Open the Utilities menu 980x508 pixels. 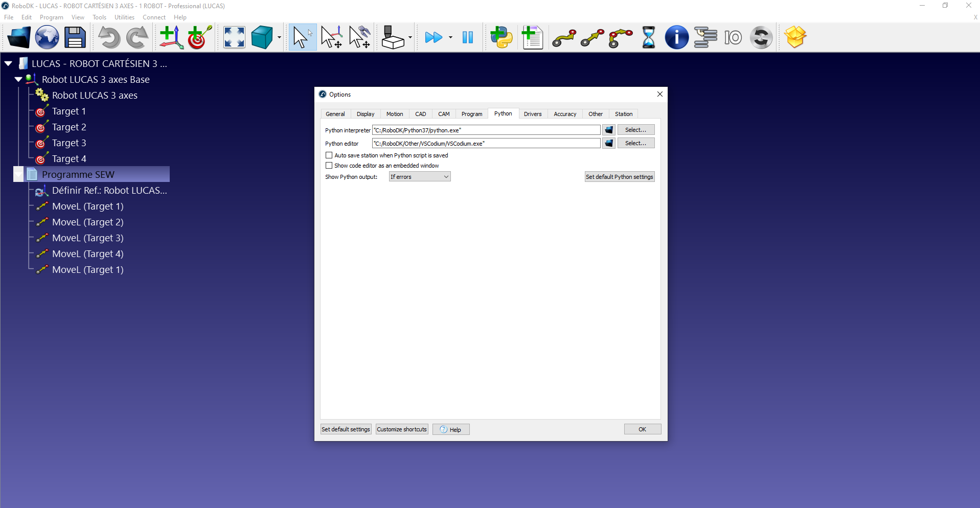pyautogui.click(x=124, y=17)
